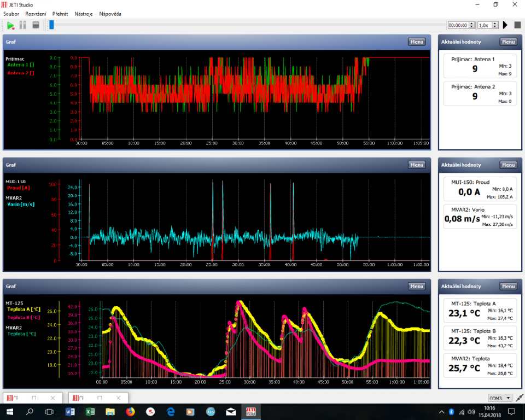Viewport: 525px width, 420px height.
Task: Click Menu button on the antenna graph
Action: click(416, 42)
